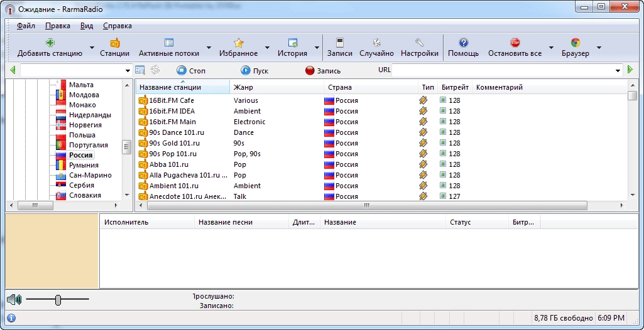Start playback with Пуск button
The image size is (644, 330).
point(254,70)
